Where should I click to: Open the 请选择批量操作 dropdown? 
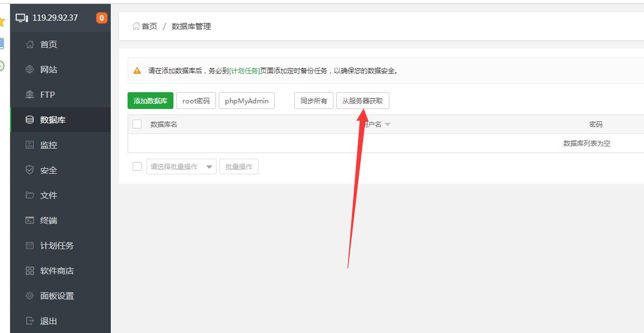tap(181, 166)
